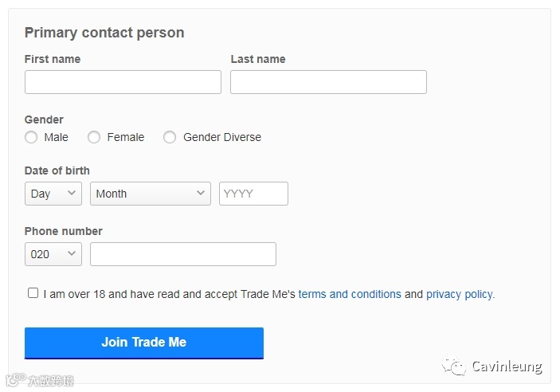Click the Phone number label text
This screenshot has height=392, width=560.
64,231
